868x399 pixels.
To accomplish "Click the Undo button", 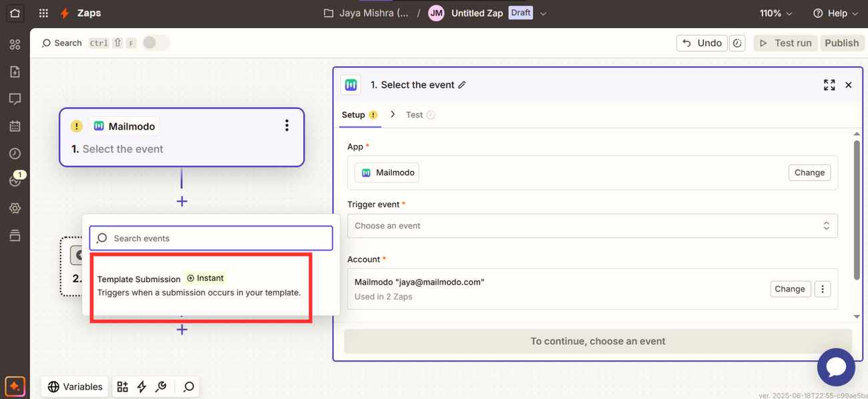I will click(x=702, y=43).
